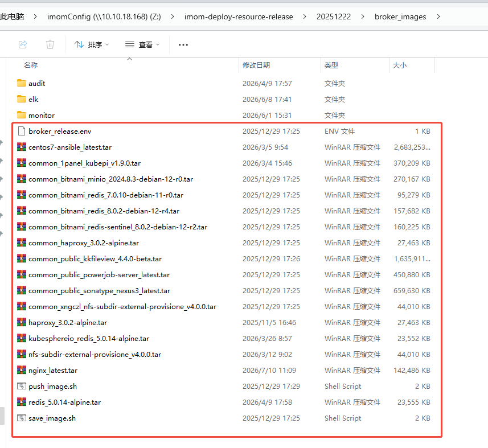Screen dimensions: 488x448
Task: Select common_bitnami_redis_8.0.2-debian-12-r4.tar file name
Action: tap(104, 211)
